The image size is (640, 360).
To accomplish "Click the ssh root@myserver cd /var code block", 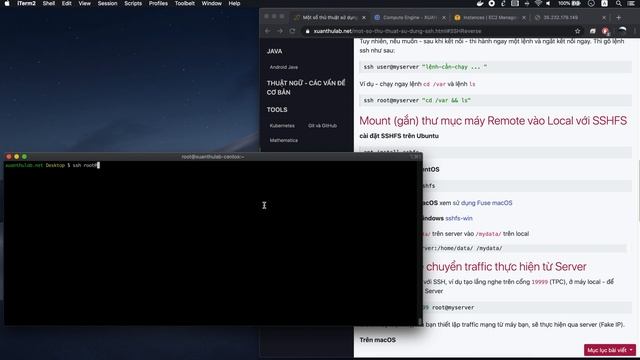I will (495, 100).
